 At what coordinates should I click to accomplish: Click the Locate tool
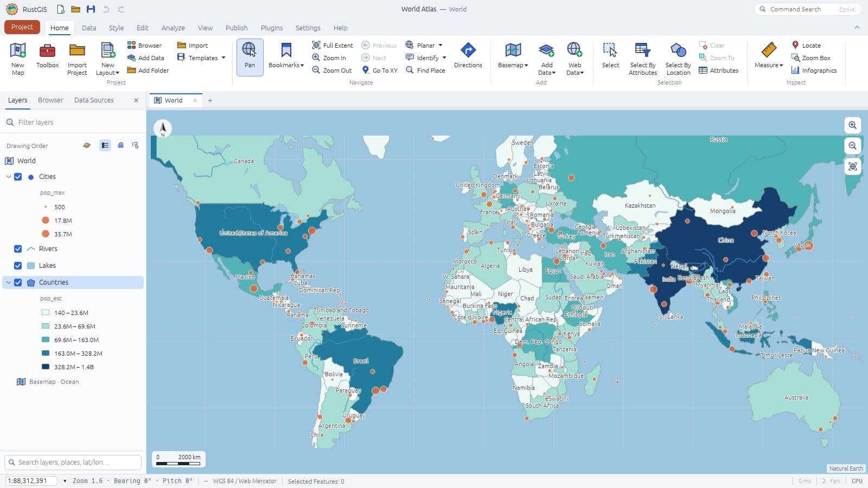point(806,46)
